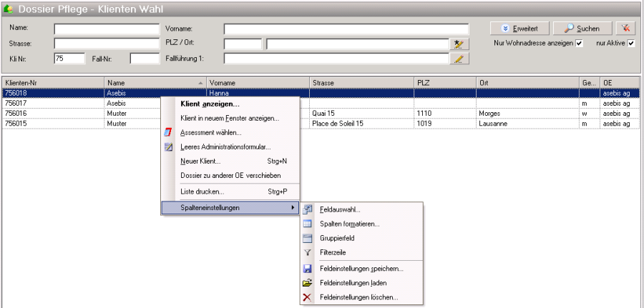644x308 pixels.
Task: Click the Assessment wählen icon
Action: click(168, 132)
